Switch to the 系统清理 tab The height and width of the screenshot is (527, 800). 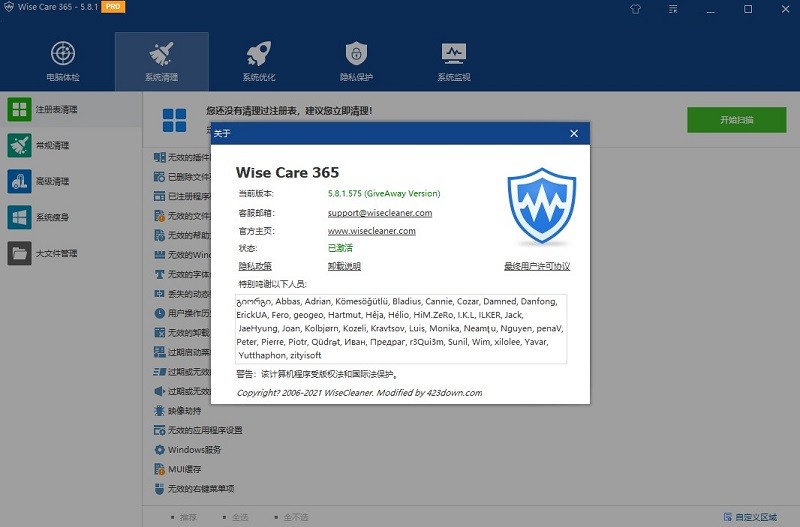point(161,61)
